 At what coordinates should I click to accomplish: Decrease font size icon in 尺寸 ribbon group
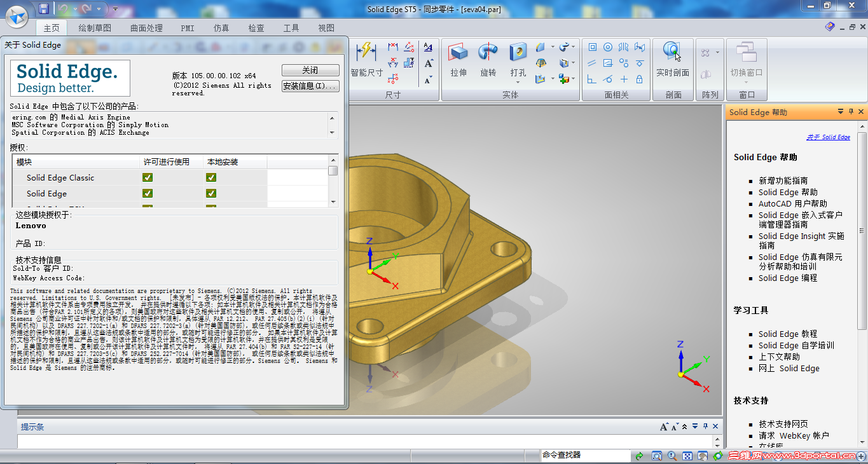click(x=428, y=79)
